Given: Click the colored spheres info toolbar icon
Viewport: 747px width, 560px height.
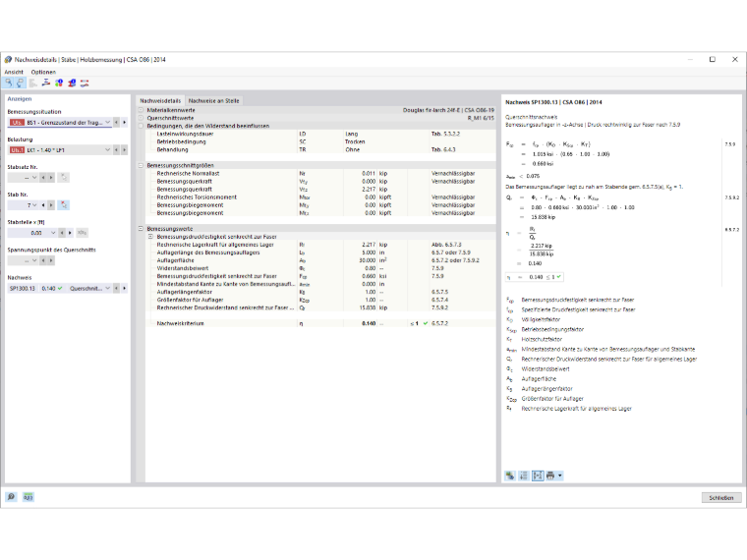Looking at the screenshot, I should coord(59,83).
